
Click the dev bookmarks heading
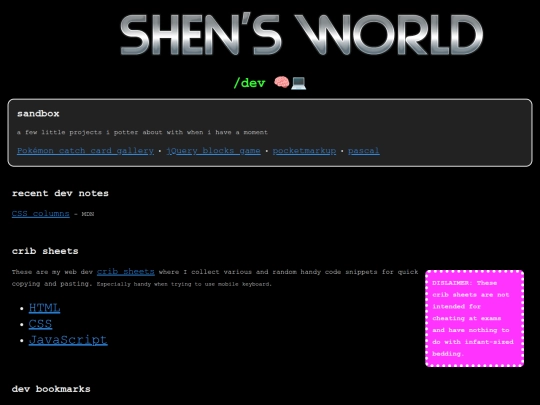tap(51, 389)
